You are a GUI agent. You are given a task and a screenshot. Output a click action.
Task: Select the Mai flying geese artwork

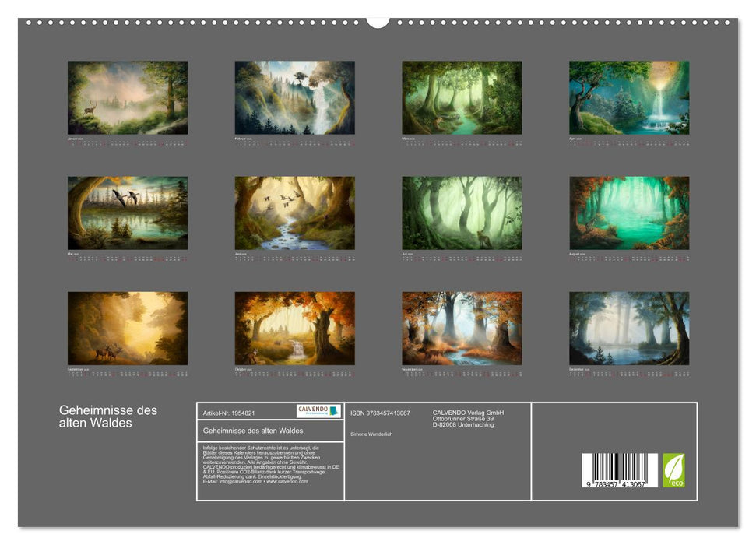point(127,210)
